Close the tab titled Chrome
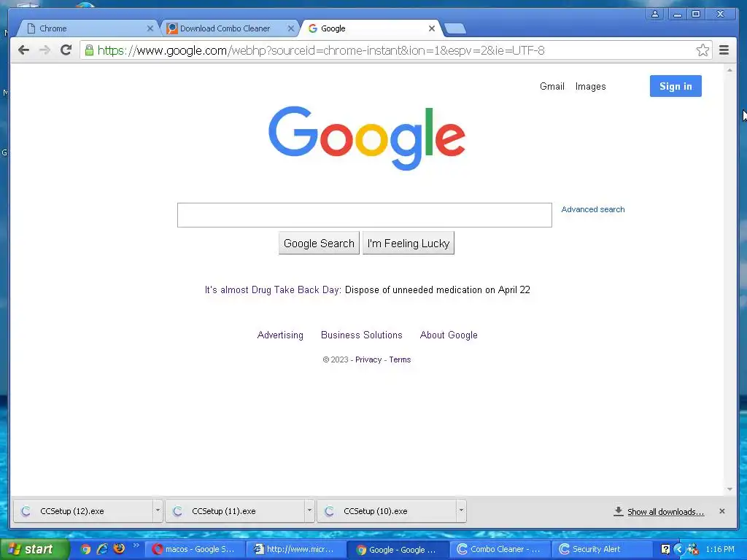Image resolution: width=747 pixels, height=560 pixels. (150, 28)
